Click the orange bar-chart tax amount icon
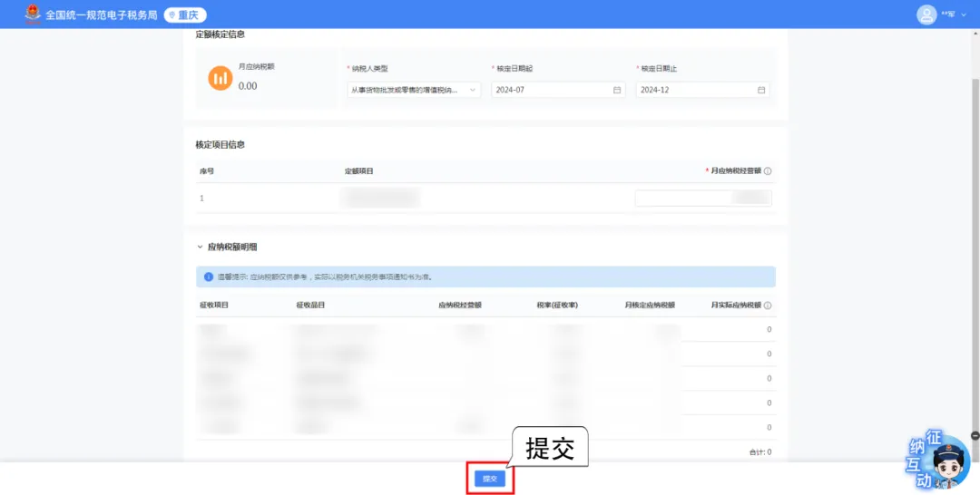The height and width of the screenshot is (495, 980). pyautogui.click(x=220, y=79)
